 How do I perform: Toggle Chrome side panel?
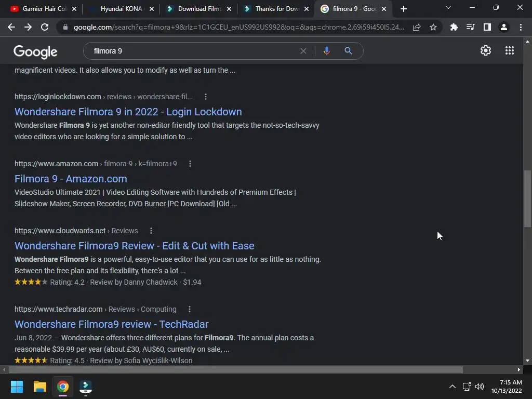point(487,27)
